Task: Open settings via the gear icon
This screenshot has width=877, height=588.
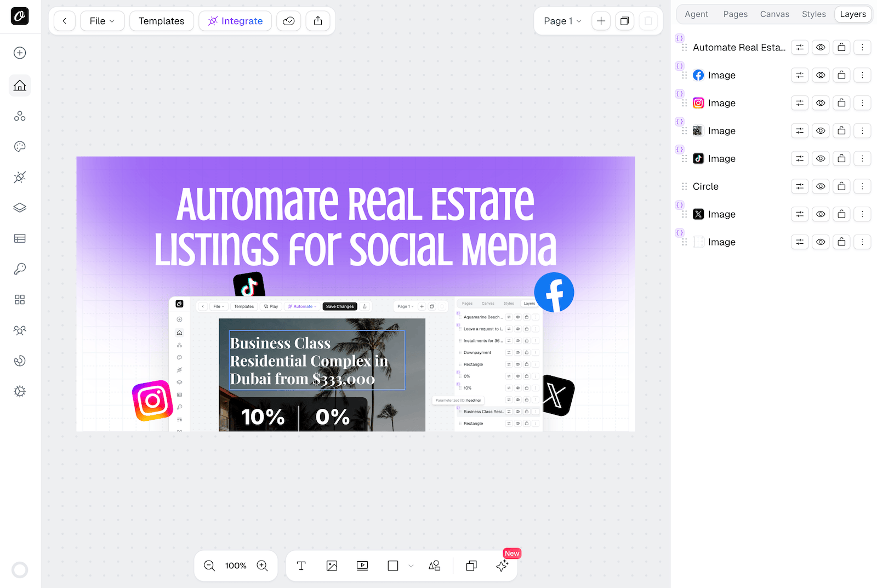Action: (20, 391)
